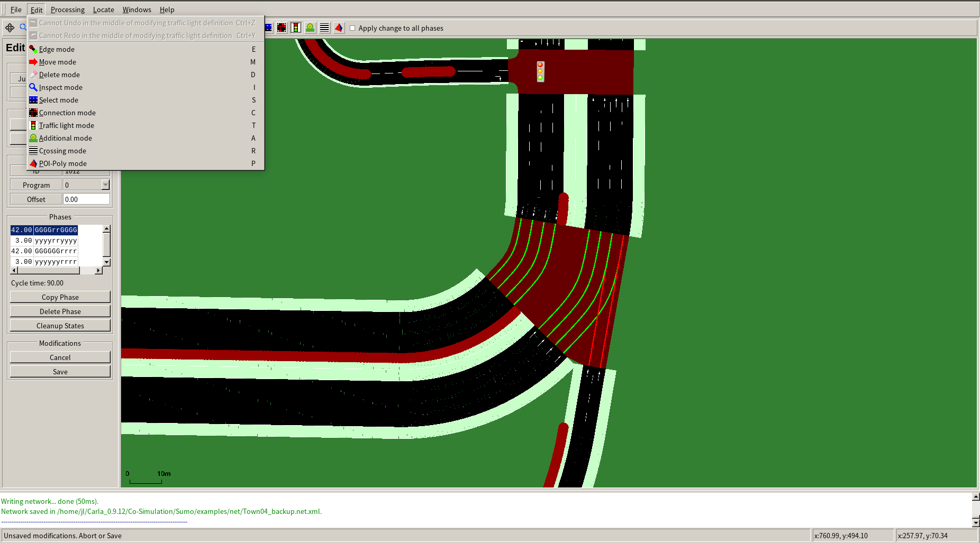Toggle Apply change to all phases checkbox
The width and height of the screenshot is (980, 543).
(x=352, y=28)
